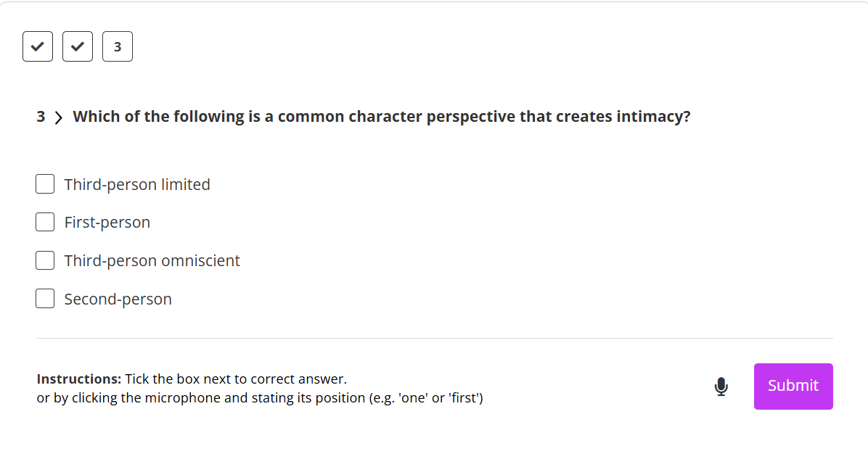The image size is (868, 467).
Task: Enable the Third-person omniscient checkbox
Action: pyautogui.click(x=45, y=260)
